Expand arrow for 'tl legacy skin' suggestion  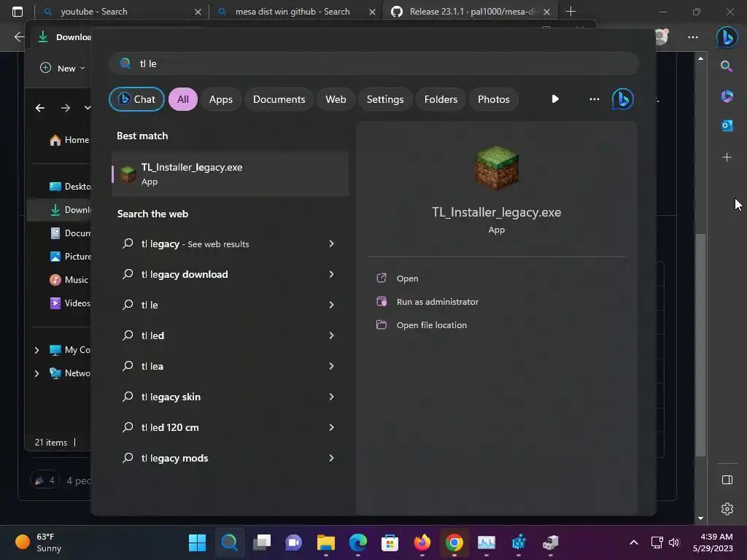pos(332,397)
